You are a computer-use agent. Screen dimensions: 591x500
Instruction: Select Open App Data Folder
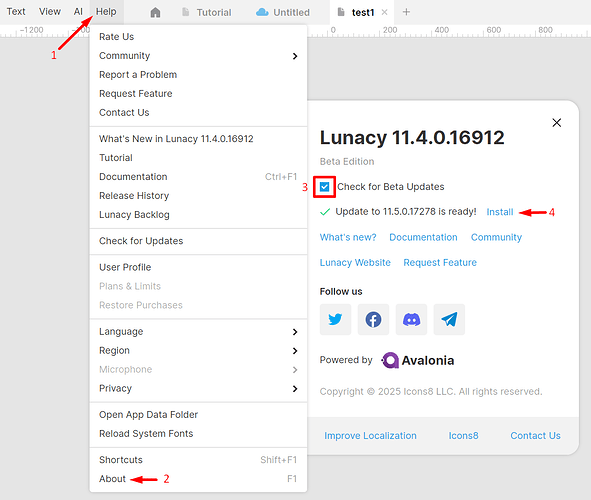(198, 415)
